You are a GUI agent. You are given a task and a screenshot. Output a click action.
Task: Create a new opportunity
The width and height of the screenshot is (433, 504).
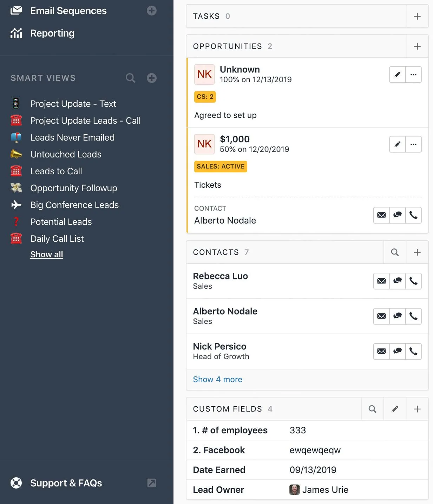(417, 46)
